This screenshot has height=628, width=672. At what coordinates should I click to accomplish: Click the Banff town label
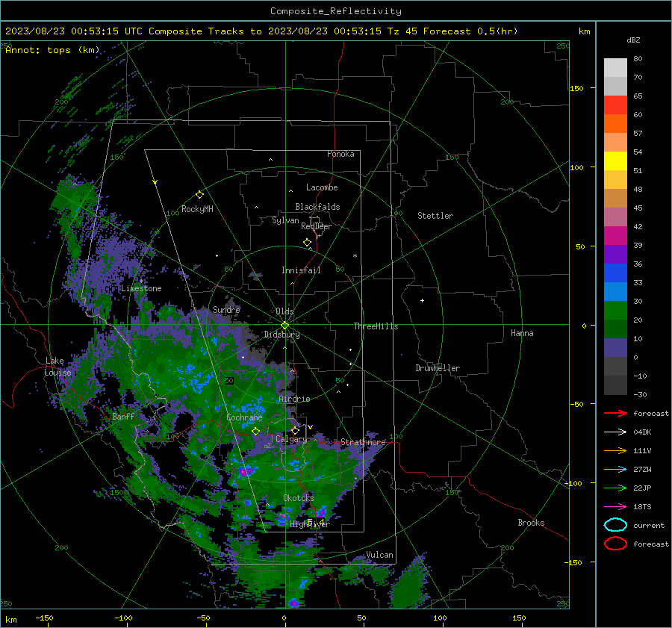123,416
